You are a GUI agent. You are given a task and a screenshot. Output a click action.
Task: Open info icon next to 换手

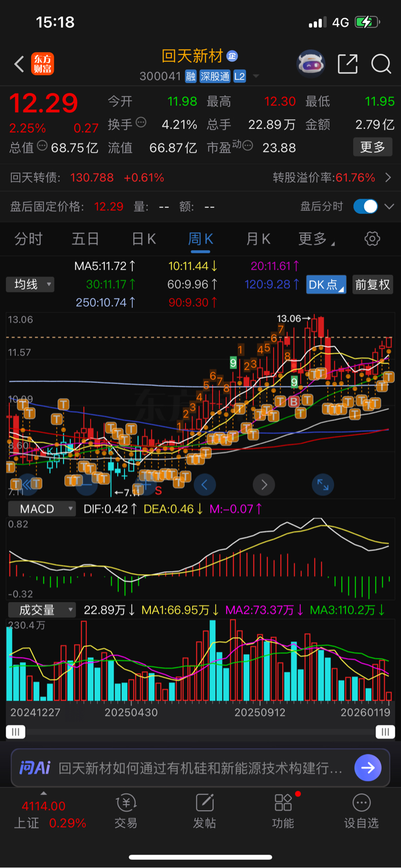coord(141,123)
